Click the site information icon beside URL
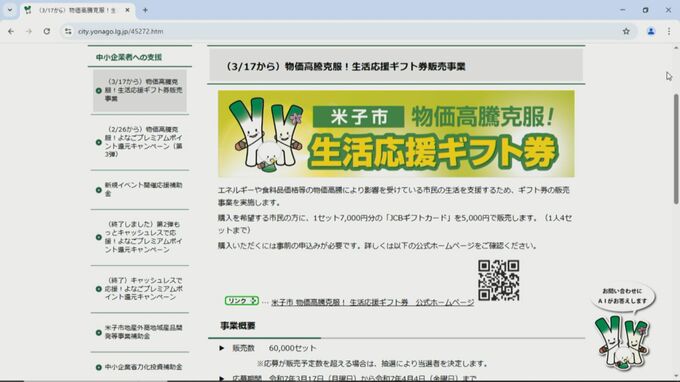The image size is (680, 382). [68, 32]
